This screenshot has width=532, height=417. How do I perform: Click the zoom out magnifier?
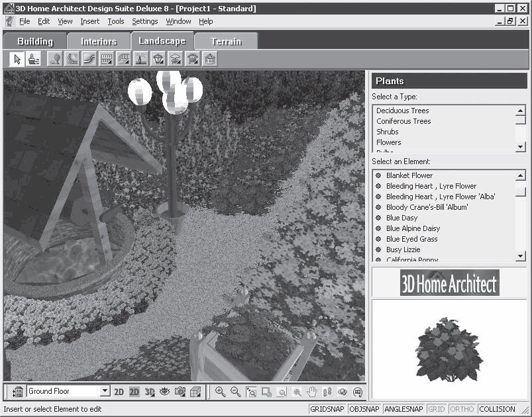[x=235, y=392]
